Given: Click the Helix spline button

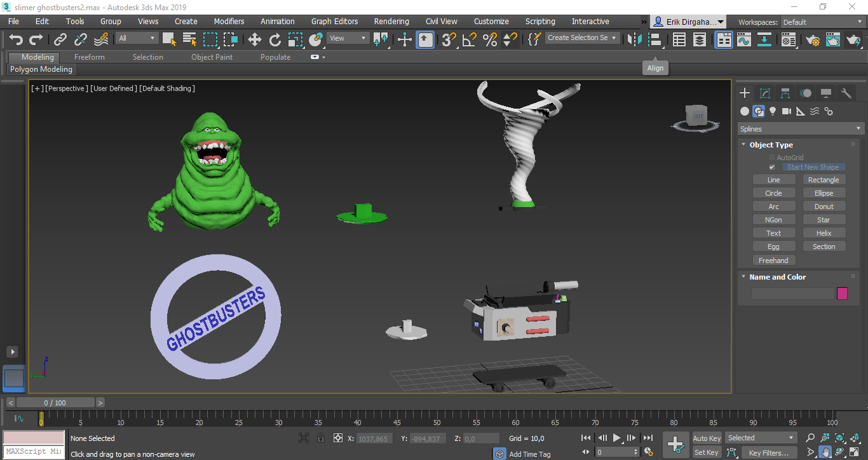Looking at the screenshot, I should pos(824,233).
